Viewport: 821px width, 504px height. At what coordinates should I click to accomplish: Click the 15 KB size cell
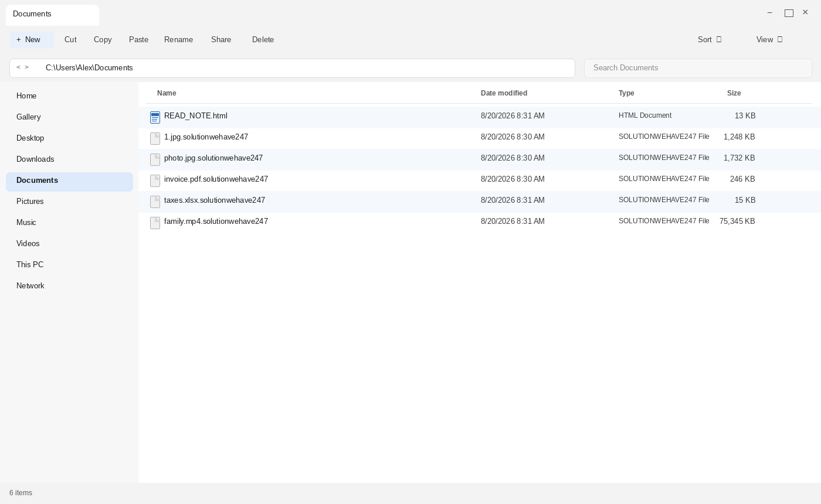click(x=745, y=200)
